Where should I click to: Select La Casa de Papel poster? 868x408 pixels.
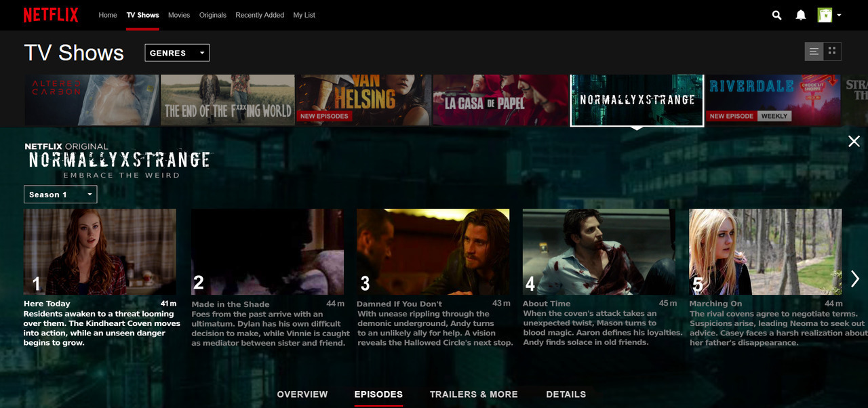(x=500, y=100)
